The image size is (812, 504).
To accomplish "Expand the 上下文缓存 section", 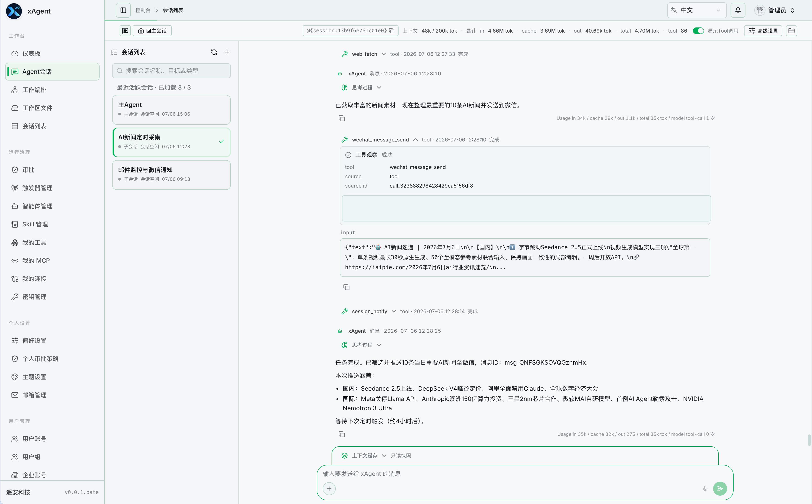I will (x=384, y=456).
